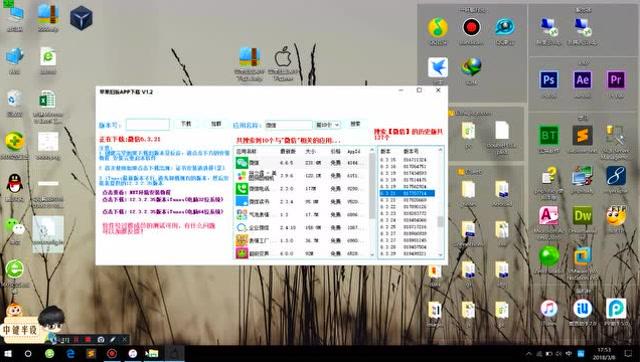Focus the 版本号 version number input field
640x362 pixels.
click(148, 124)
